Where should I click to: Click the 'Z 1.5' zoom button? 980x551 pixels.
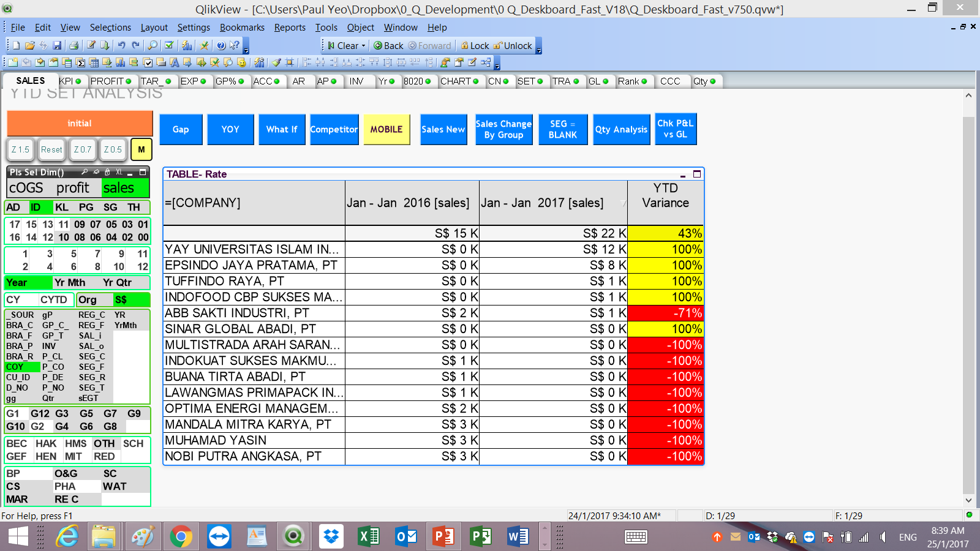pyautogui.click(x=21, y=149)
